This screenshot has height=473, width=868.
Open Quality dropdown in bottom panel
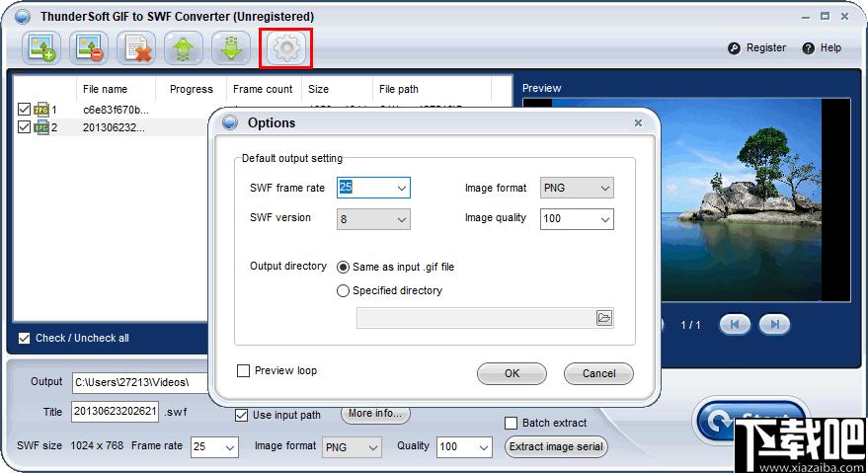[x=483, y=447]
